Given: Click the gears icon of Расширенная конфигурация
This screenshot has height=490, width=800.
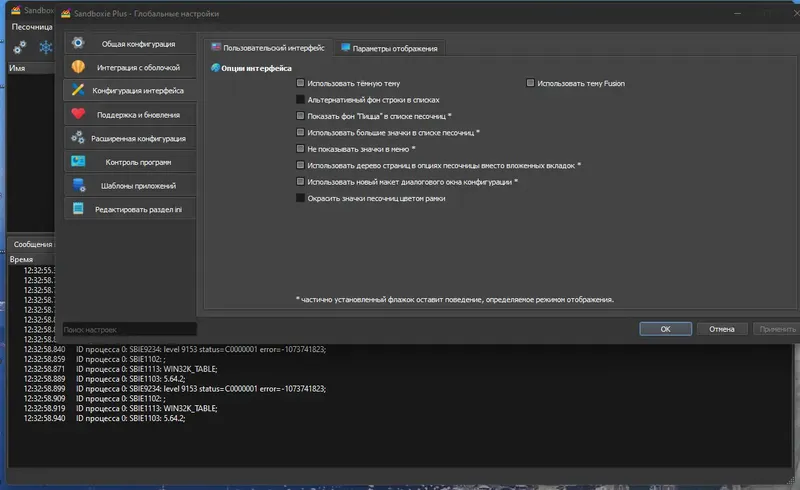Looking at the screenshot, I should click(78, 137).
